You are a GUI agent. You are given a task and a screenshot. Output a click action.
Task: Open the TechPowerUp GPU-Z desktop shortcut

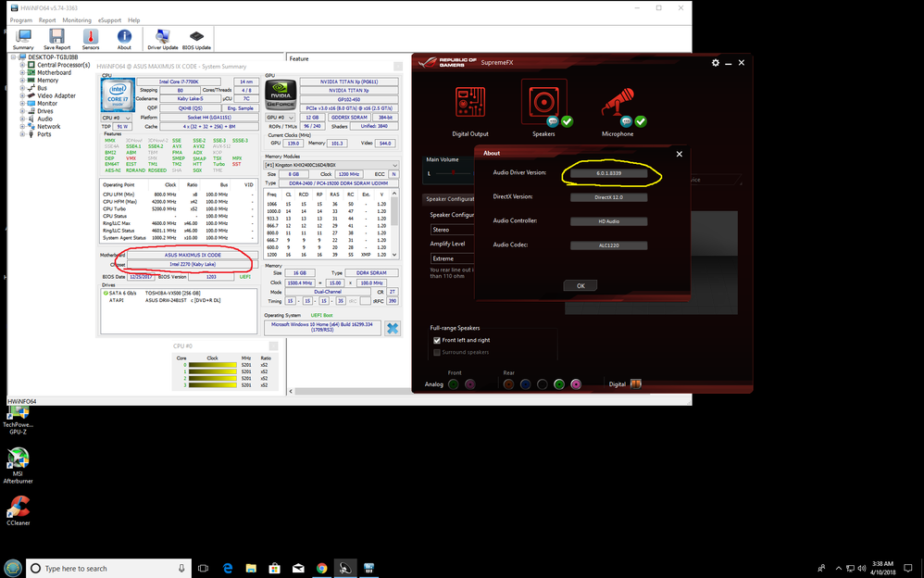[18, 419]
